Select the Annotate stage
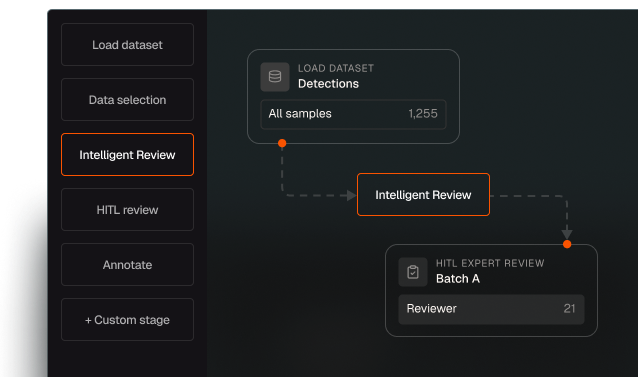Viewport: 638px width, 377px height. tap(127, 265)
